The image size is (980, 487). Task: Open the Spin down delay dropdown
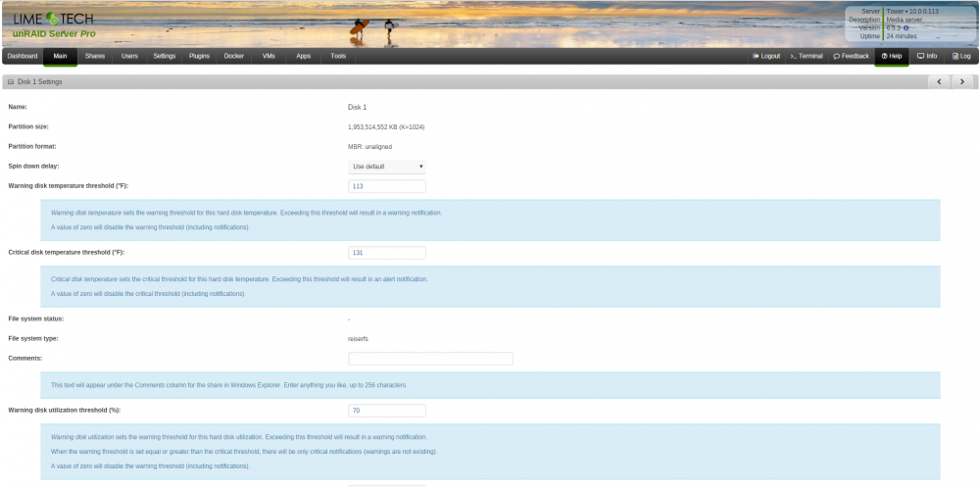pos(387,167)
